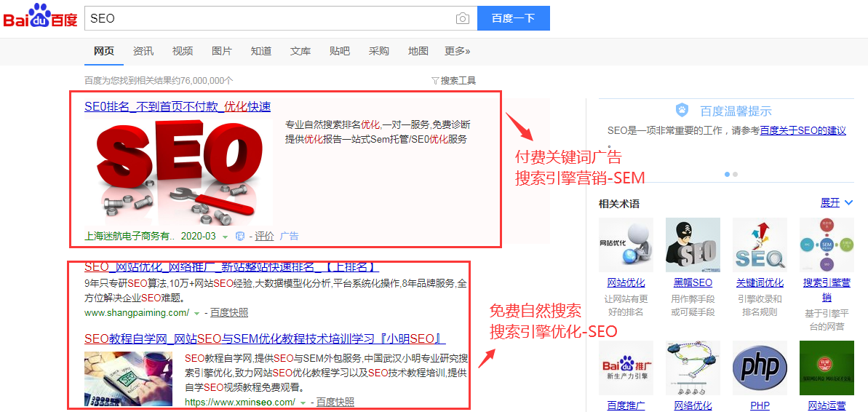Screen dimensions: 868x412
Task: Open SEO教程自学网 result title
Action: 265,338
